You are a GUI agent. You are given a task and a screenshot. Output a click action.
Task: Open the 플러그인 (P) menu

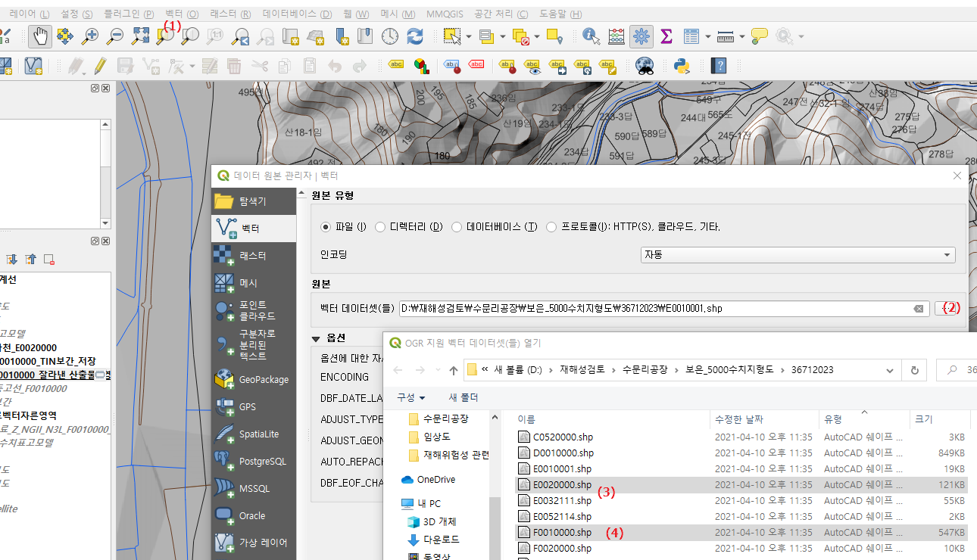129,14
